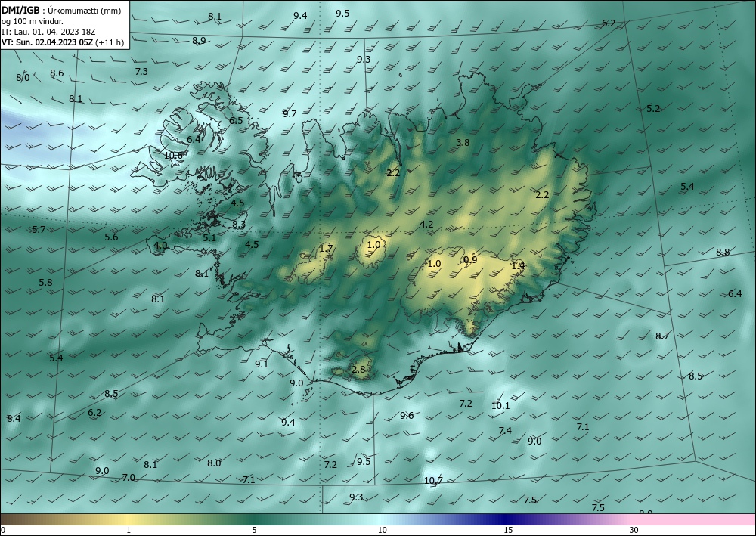Click the valid time 'VT: Sun. 02.04.2023 05Z'

pyautogui.click(x=47, y=42)
